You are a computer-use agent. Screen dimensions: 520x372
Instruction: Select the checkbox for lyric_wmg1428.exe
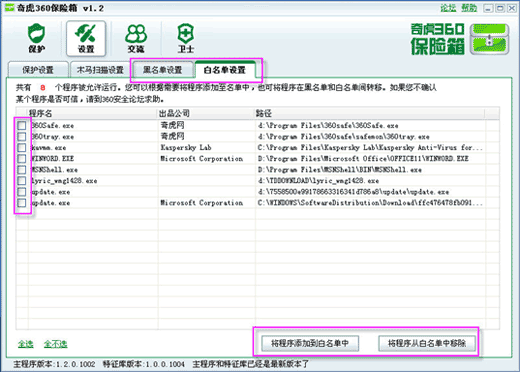click(22, 181)
